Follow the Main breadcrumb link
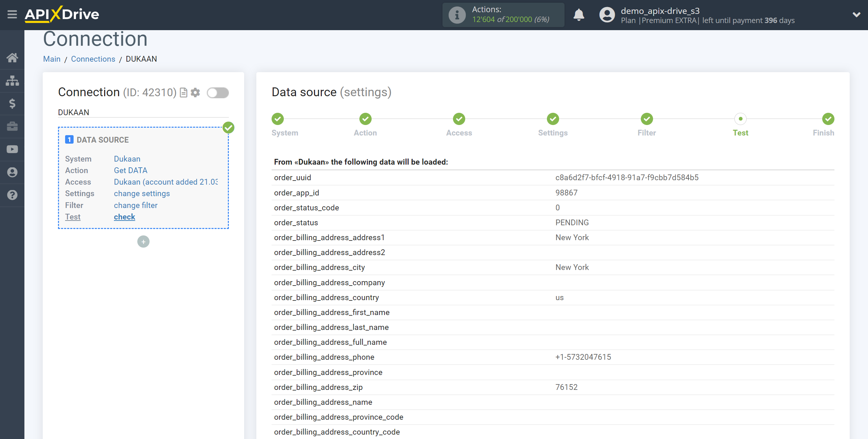This screenshot has height=439, width=868. 52,59
